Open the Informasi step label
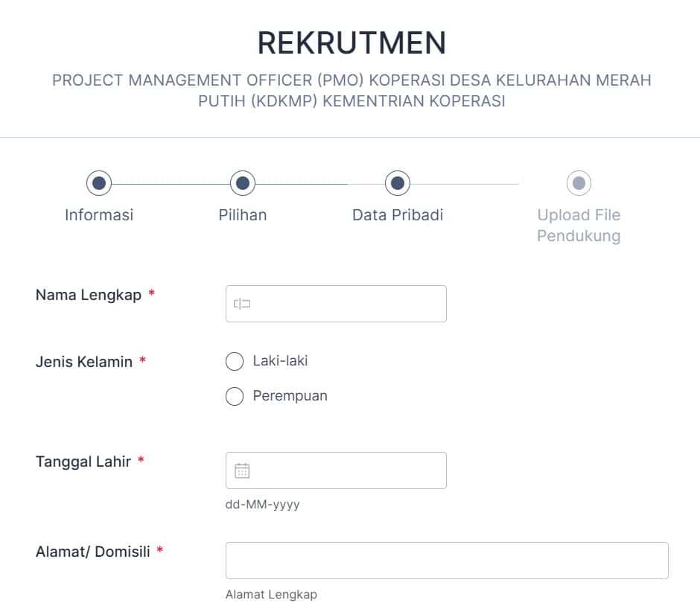 [99, 214]
